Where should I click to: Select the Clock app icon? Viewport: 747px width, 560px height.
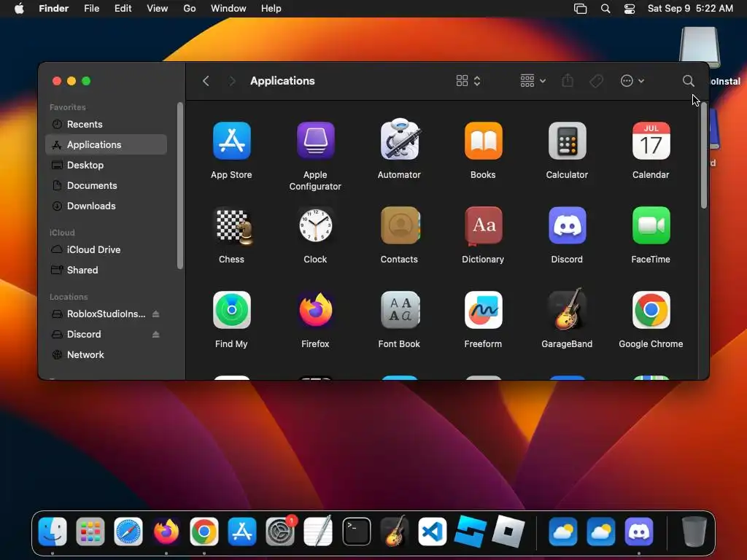pos(315,226)
